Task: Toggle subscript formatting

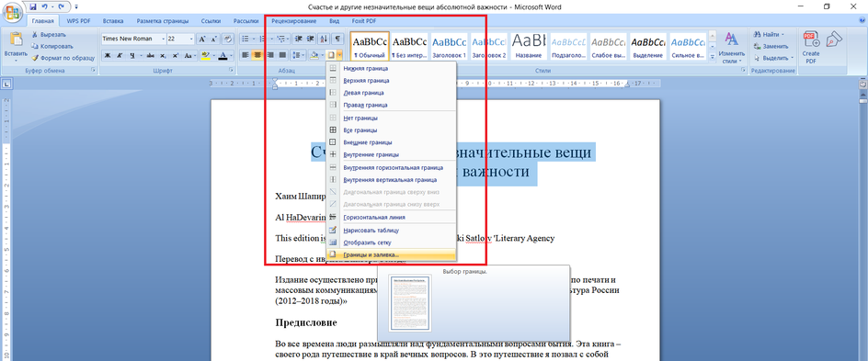Action: [163, 55]
